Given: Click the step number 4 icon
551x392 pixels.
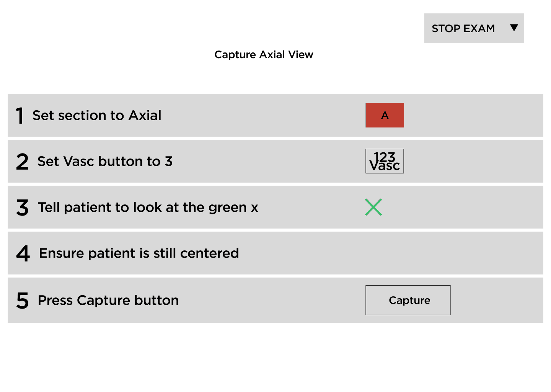Looking at the screenshot, I should [x=23, y=253].
